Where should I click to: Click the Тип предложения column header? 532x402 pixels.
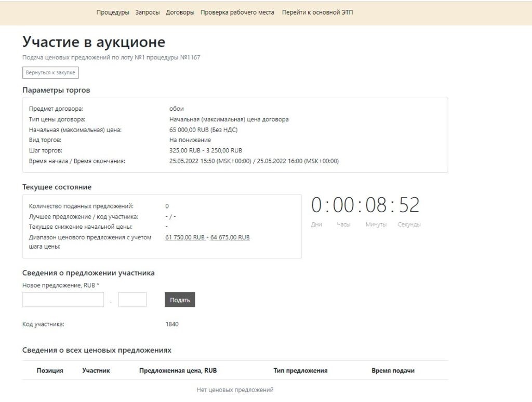(300, 371)
